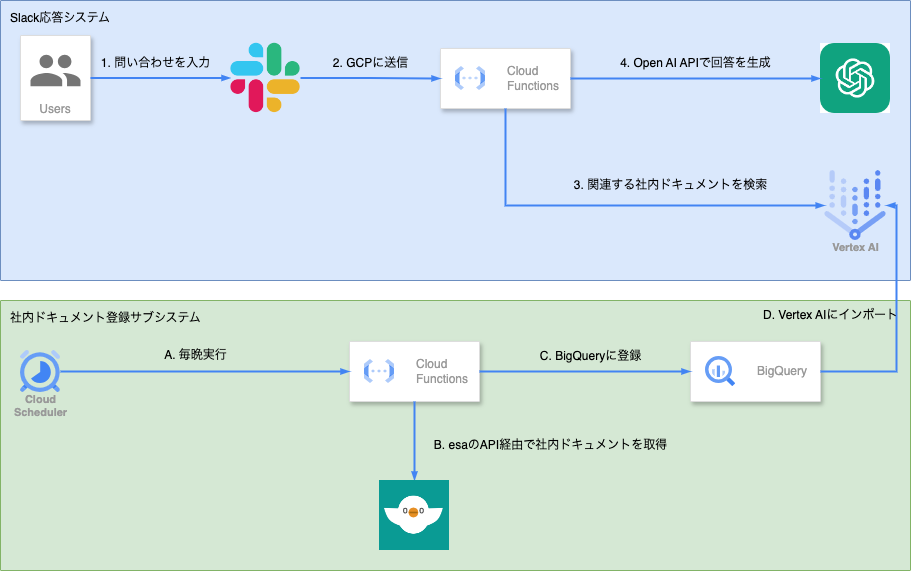Image resolution: width=911 pixels, height=571 pixels.
Task: Click label '2. GCPに送信'
Action: coord(370,62)
